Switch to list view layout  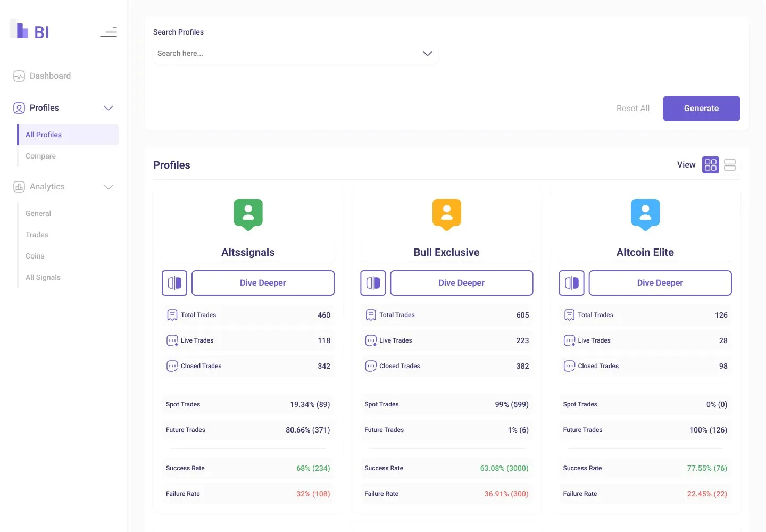point(730,165)
